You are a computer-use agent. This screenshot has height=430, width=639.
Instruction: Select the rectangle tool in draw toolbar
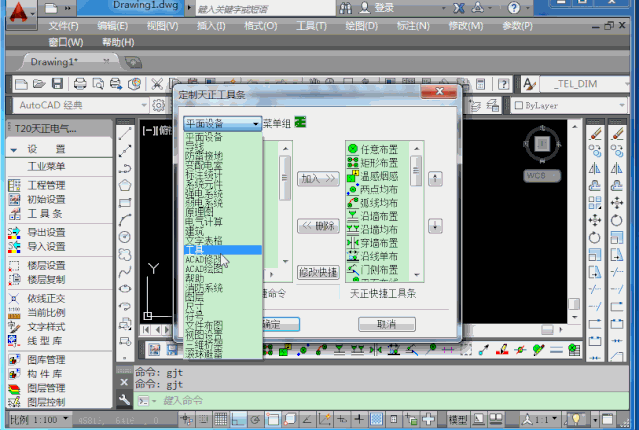point(125,203)
